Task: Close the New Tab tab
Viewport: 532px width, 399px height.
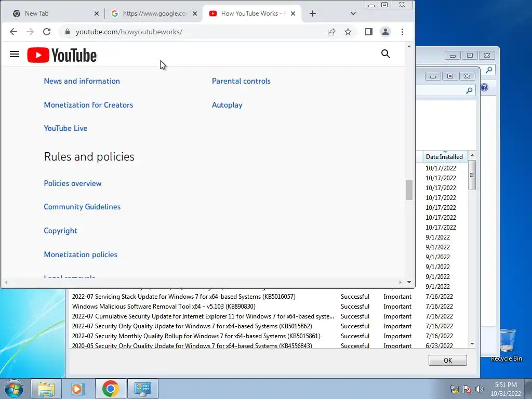Action: [x=96, y=14]
